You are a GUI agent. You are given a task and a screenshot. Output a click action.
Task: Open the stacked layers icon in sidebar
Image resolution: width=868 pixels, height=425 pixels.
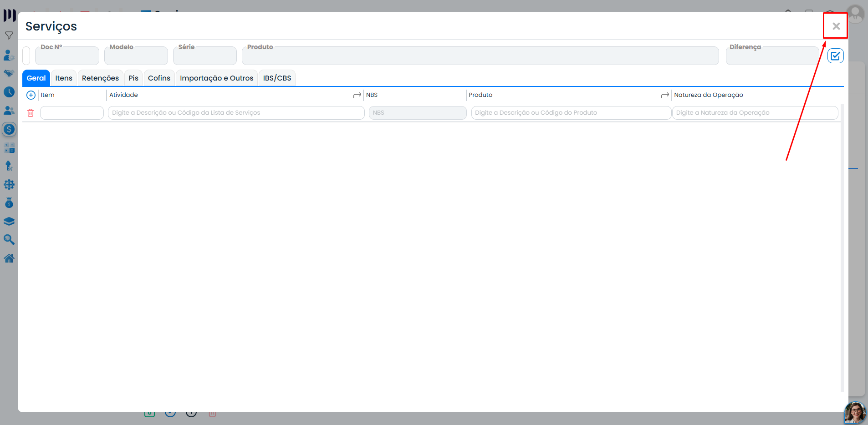9,222
